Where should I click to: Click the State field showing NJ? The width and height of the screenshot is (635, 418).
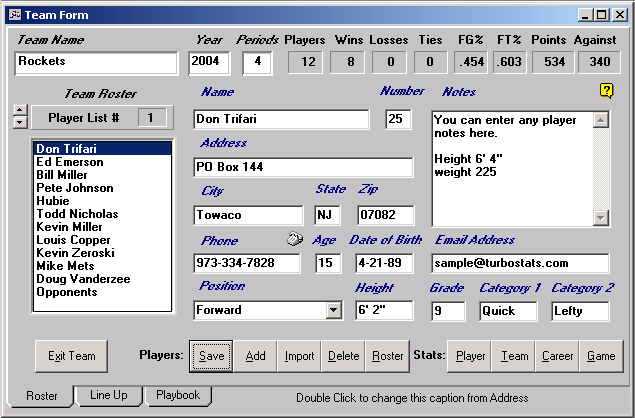[x=327, y=215]
